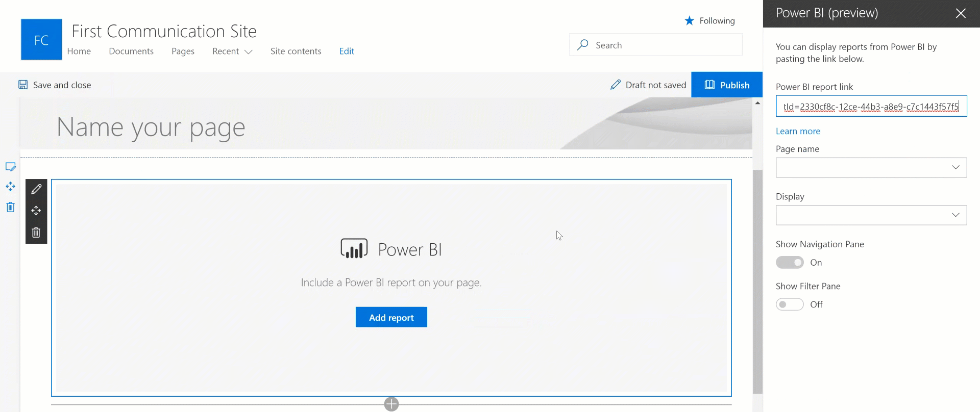Click the FC site logo tile

click(41, 40)
